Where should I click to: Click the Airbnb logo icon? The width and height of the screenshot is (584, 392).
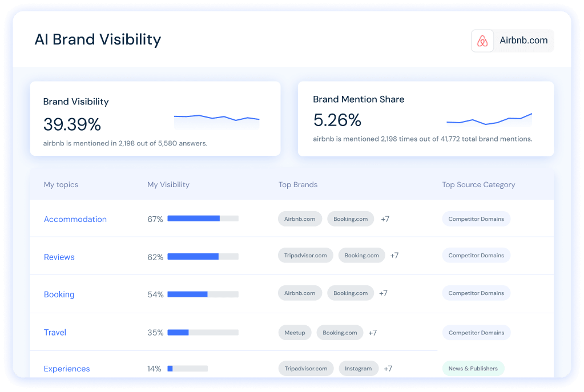(482, 41)
